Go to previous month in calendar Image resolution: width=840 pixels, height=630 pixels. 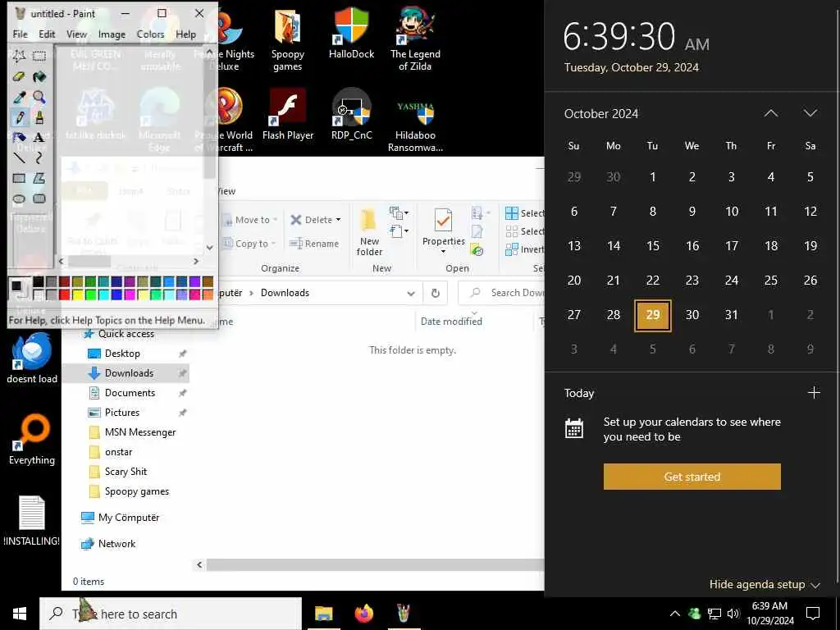tap(771, 113)
